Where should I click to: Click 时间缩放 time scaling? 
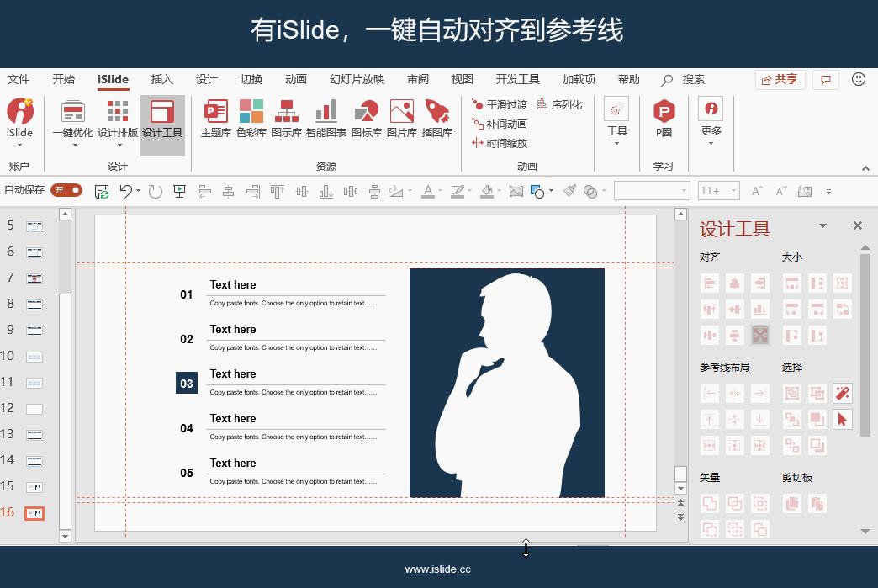tap(499, 143)
